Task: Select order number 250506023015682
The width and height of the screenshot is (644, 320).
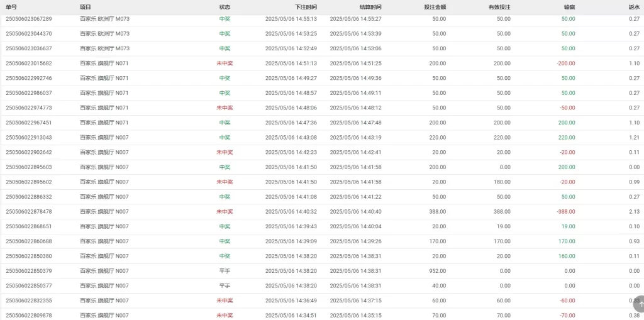Action: click(29, 63)
